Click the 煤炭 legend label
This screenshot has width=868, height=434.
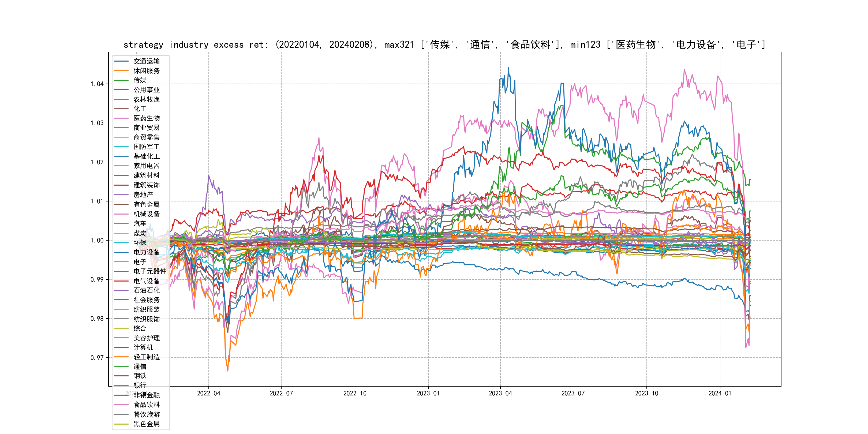click(140, 233)
